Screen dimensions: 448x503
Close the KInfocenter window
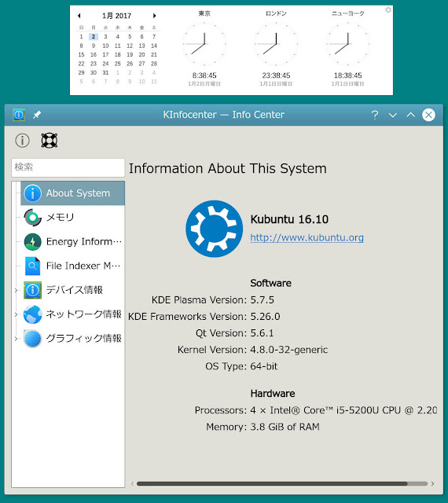coord(429,115)
